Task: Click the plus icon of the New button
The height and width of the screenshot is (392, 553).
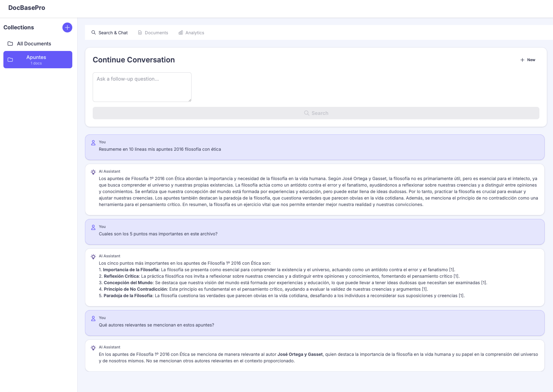Action: tap(522, 60)
